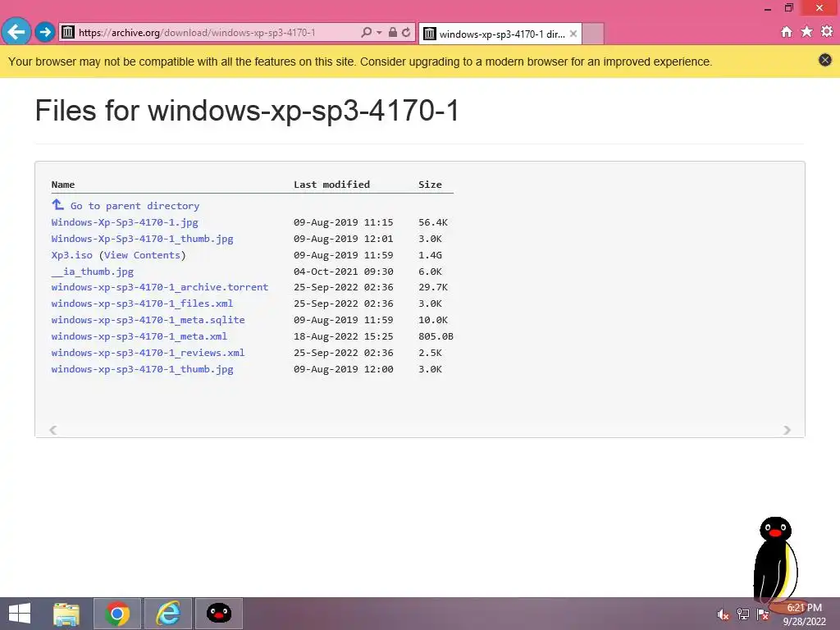Download the _archive.torrent file

[x=160, y=287]
